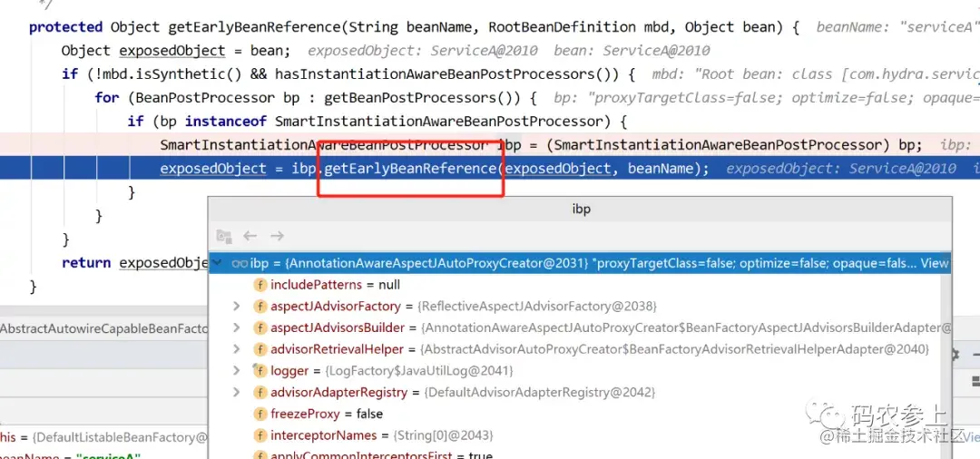Click the field icon of advisorAdapterRegistry
This screenshot has height=459, width=980.
coord(260,393)
